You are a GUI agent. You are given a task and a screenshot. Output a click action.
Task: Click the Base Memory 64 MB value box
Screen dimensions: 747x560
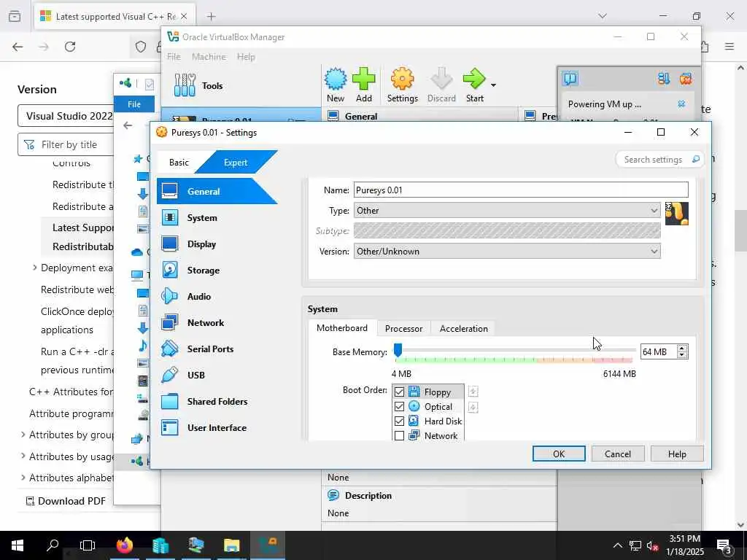point(659,352)
